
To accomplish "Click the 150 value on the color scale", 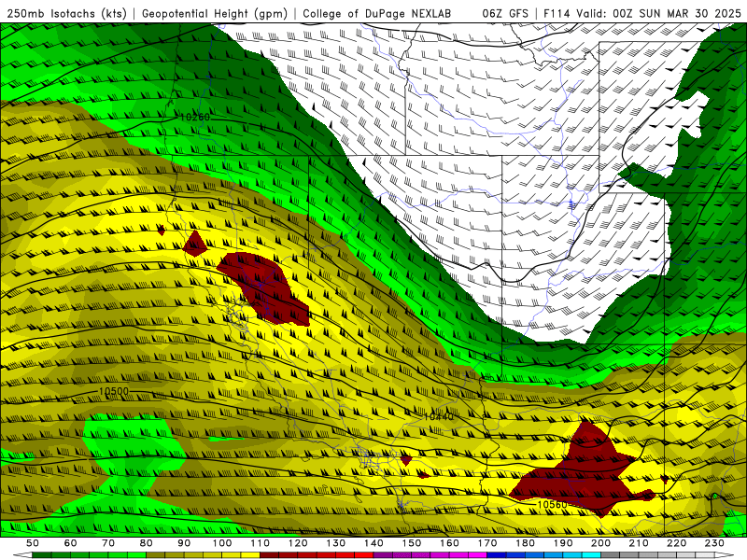I will pos(412,543).
